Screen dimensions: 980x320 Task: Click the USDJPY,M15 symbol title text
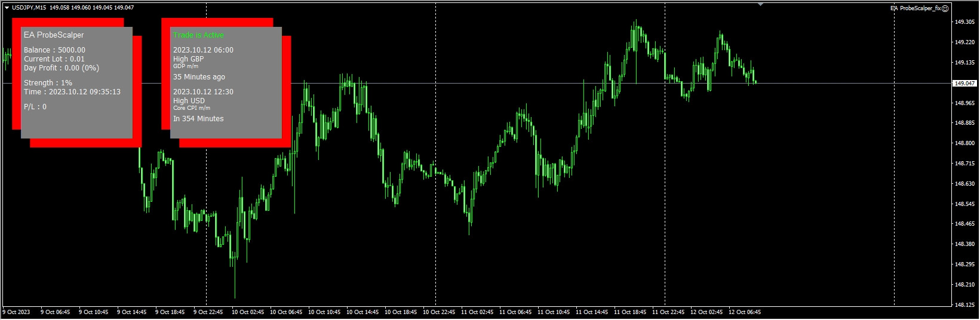tap(29, 8)
